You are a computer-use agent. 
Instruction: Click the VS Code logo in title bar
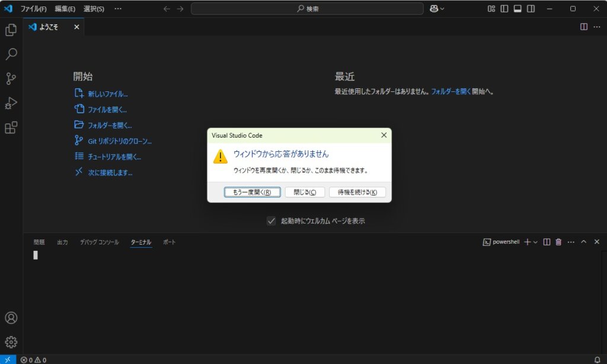click(8, 8)
